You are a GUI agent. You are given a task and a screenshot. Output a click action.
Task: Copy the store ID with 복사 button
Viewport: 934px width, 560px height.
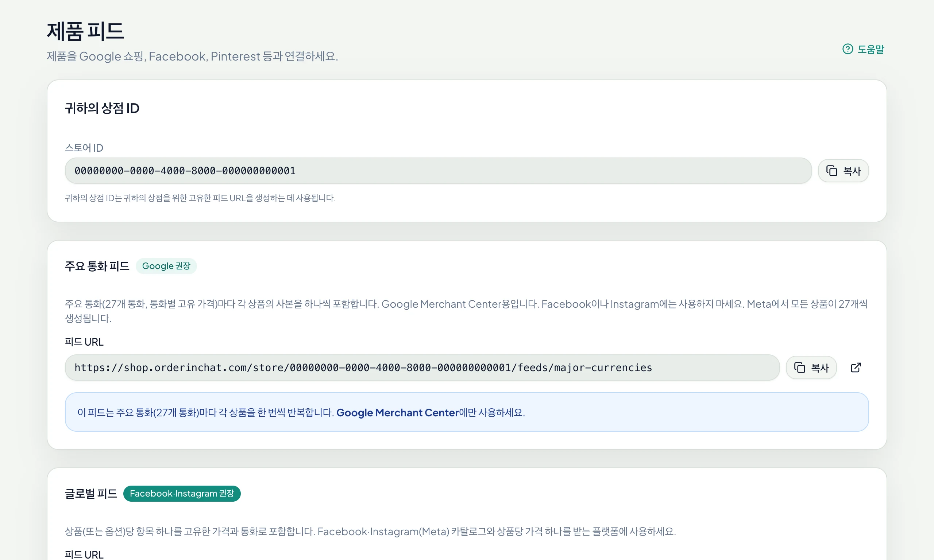tap(843, 171)
